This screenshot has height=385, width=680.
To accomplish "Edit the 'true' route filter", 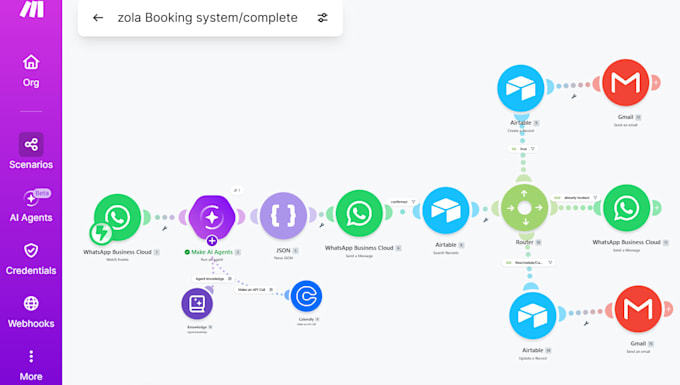I will (523, 149).
